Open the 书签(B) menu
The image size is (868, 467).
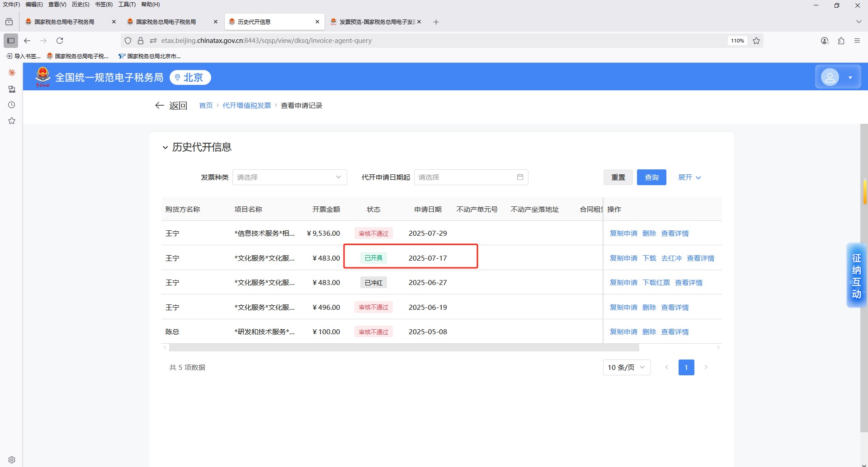[104, 5]
